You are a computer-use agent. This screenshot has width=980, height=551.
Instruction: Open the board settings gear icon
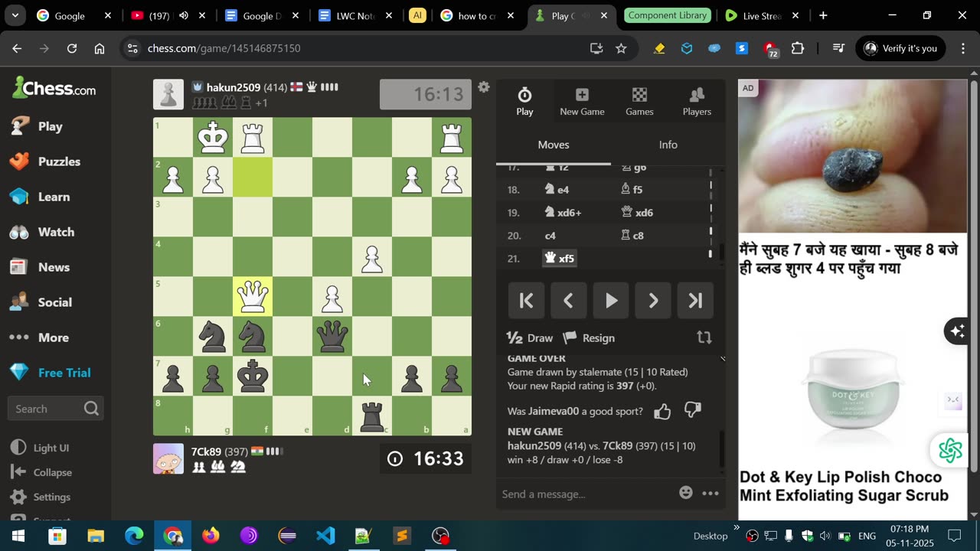[483, 87]
